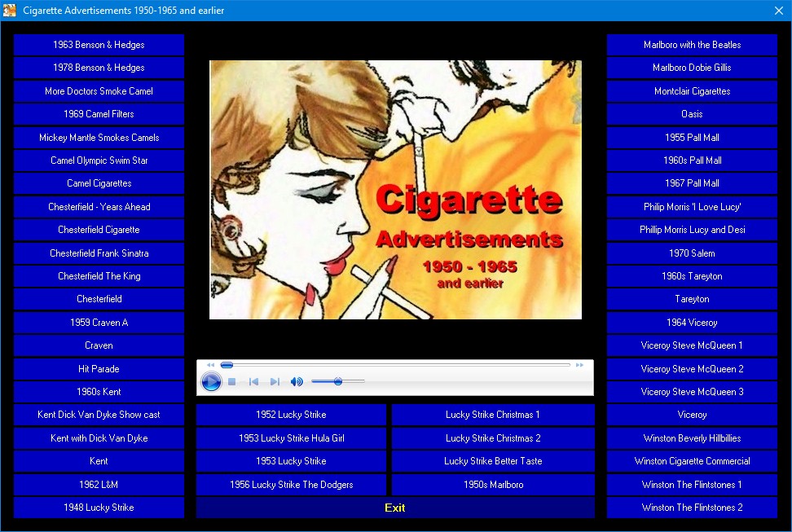The image size is (792, 532).
Task: Mute the player using the speaker icon
Action: point(297,381)
